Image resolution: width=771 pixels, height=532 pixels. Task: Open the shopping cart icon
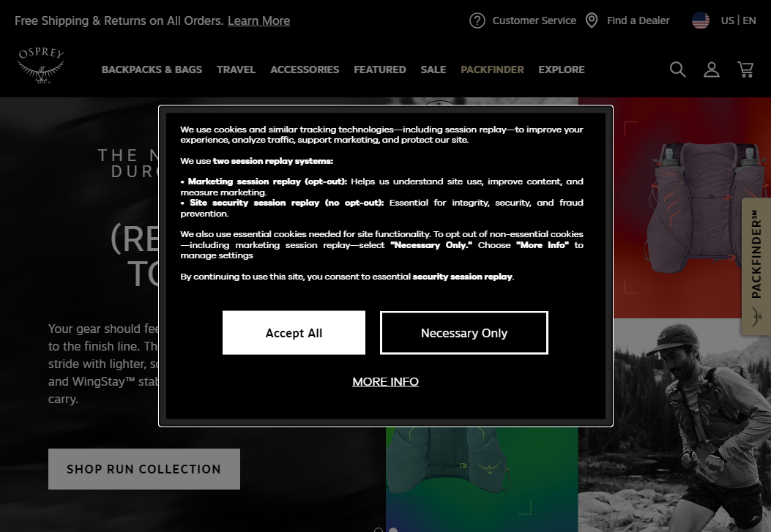click(x=745, y=70)
